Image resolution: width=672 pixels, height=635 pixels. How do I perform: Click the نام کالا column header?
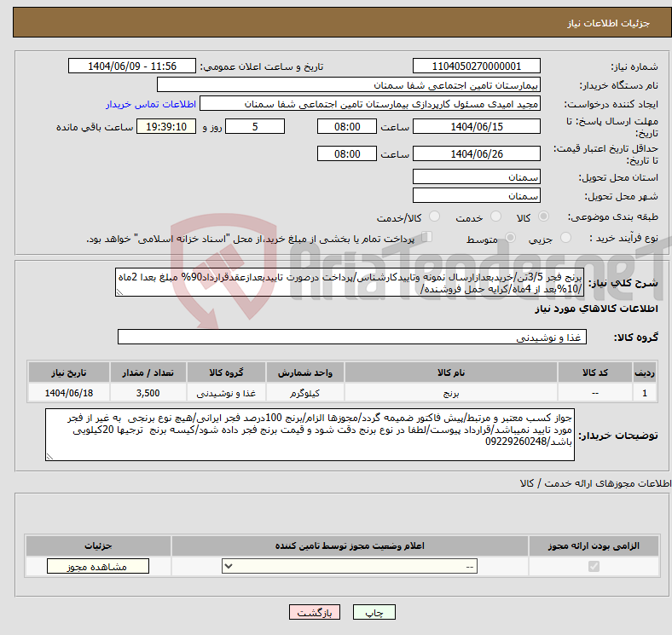pos(451,374)
